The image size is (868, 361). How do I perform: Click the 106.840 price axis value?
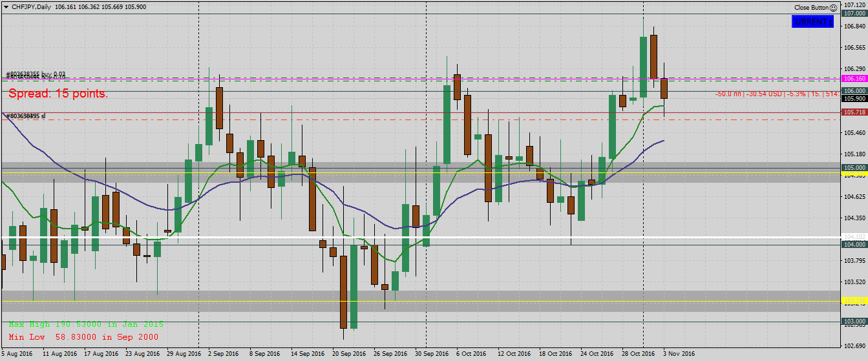855,26
